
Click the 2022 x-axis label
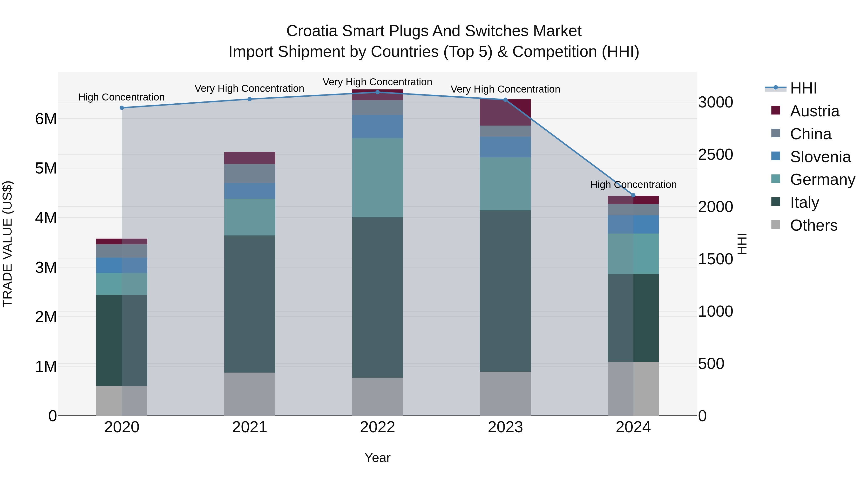pyautogui.click(x=377, y=427)
